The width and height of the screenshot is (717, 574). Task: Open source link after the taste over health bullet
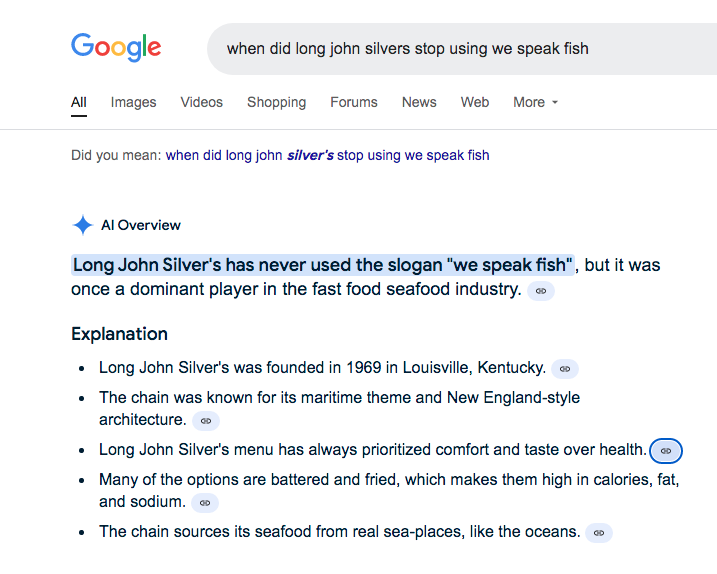pos(666,451)
